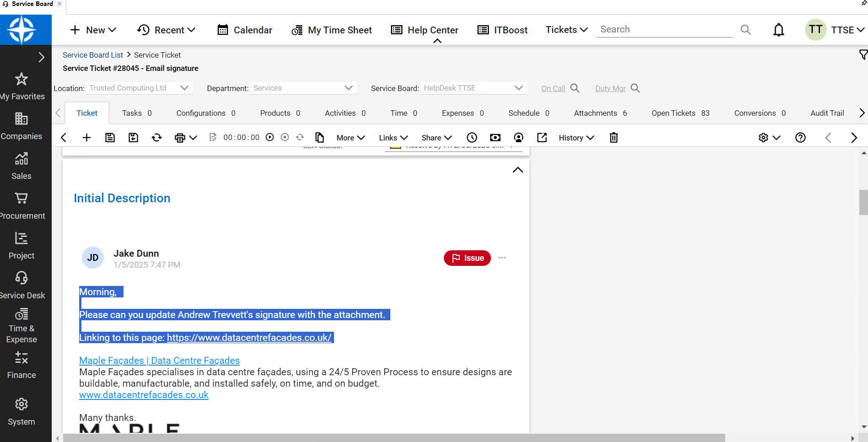This screenshot has height=442, width=868.
Task: Click the copy ticket icon
Action: tap(320, 138)
